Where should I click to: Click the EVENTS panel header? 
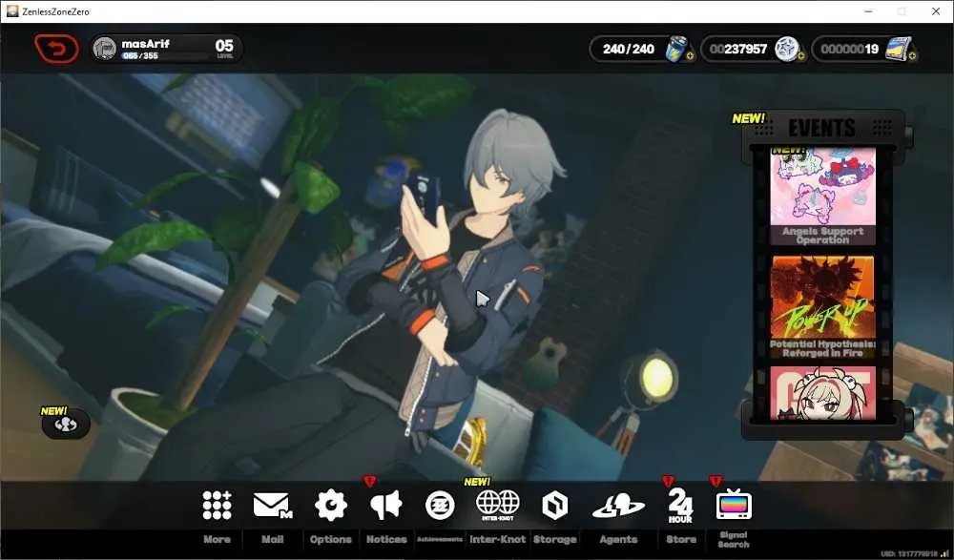click(x=821, y=128)
